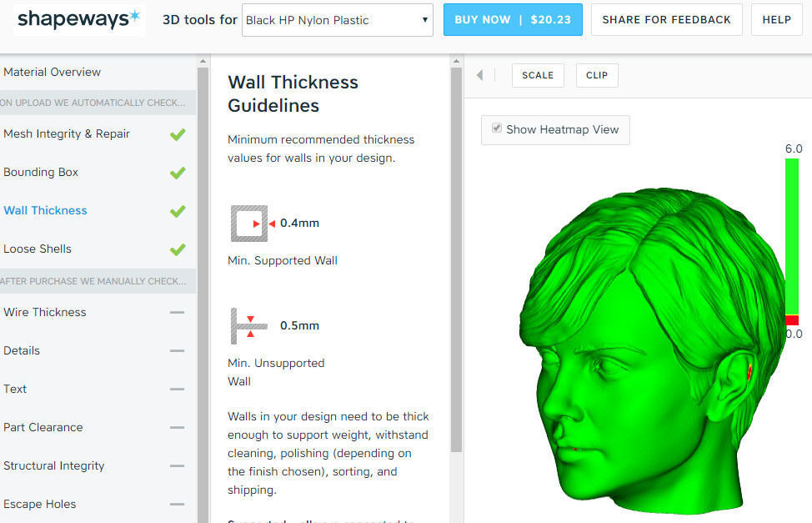This screenshot has height=523, width=812.
Task: Click Share For Feedback button
Action: click(x=666, y=20)
